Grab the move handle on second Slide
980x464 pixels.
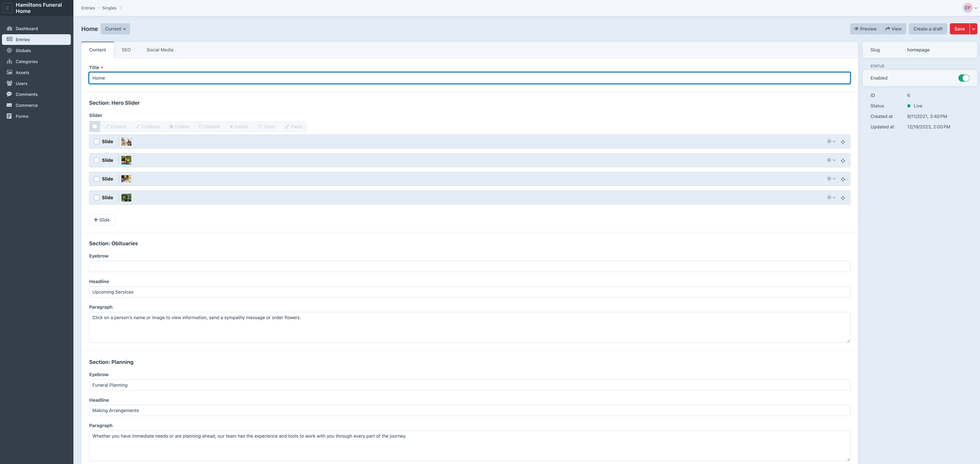click(843, 161)
